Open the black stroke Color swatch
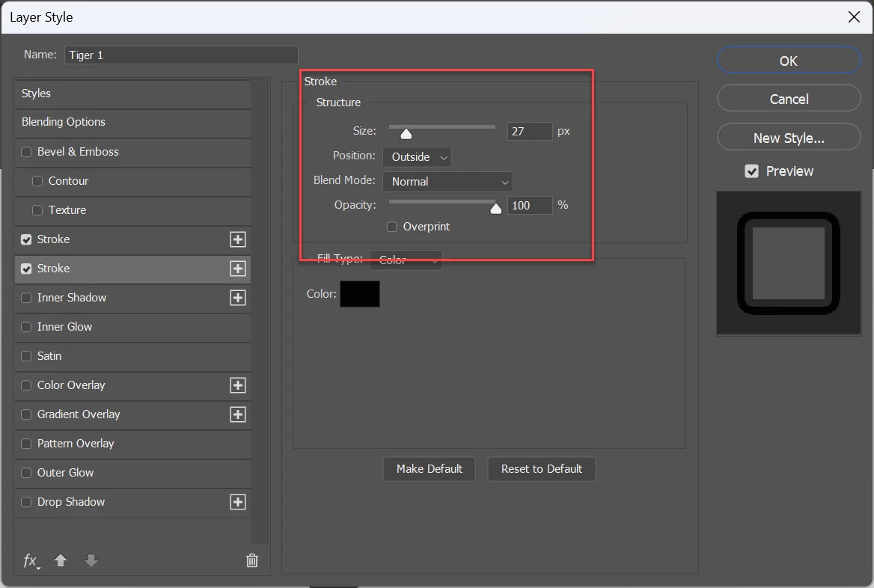Screen dimensions: 874x588 [x=360, y=294]
